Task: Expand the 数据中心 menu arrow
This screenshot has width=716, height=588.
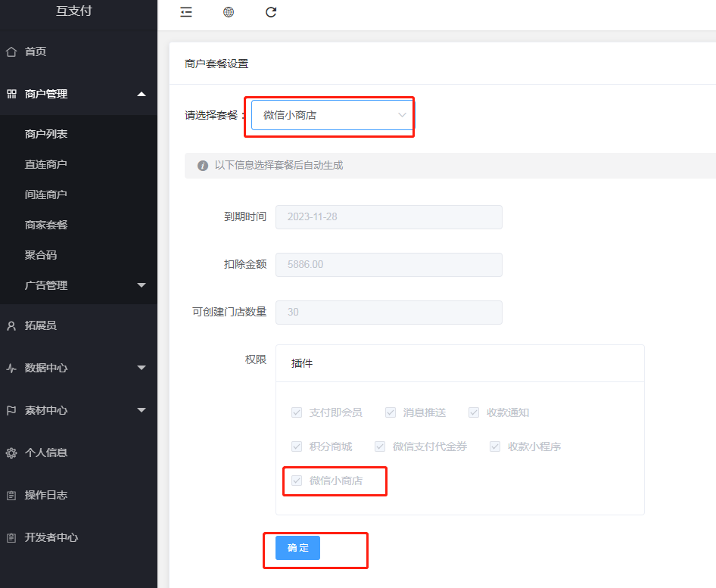Action: (x=142, y=368)
